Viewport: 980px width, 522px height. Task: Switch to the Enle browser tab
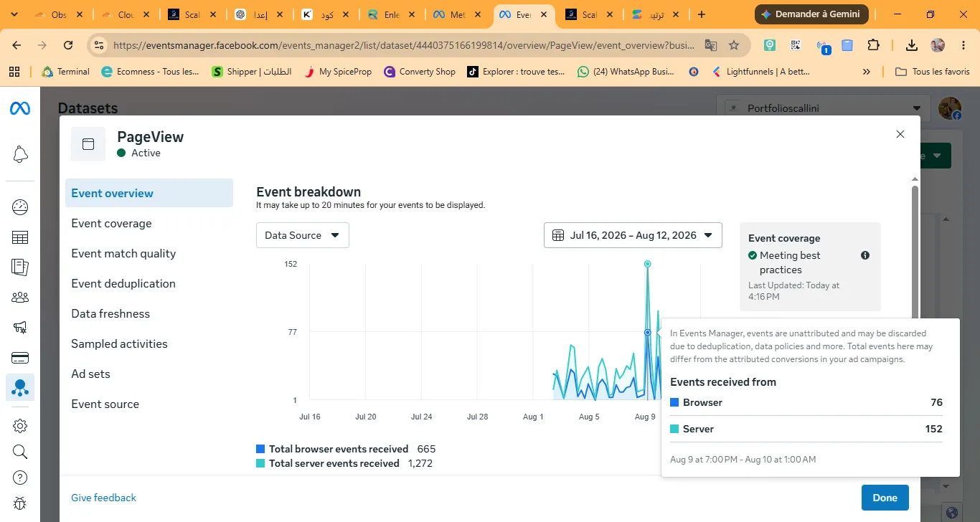(390, 14)
